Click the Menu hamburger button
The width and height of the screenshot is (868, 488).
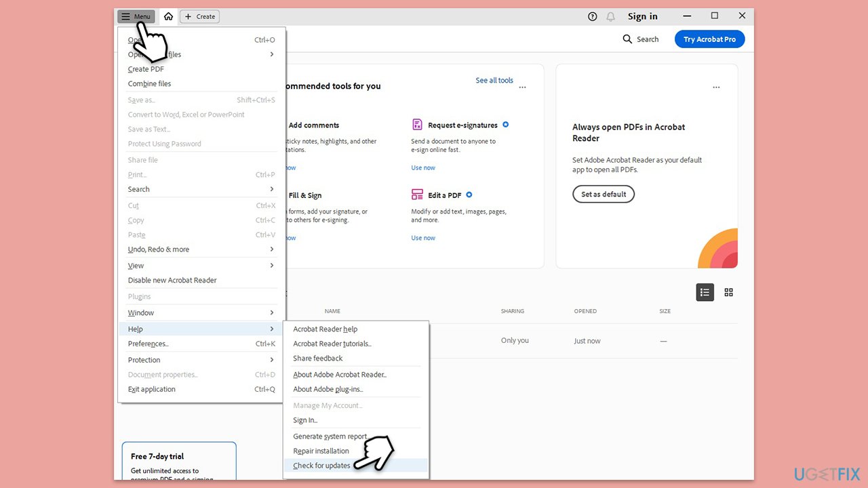pyautogui.click(x=136, y=16)
